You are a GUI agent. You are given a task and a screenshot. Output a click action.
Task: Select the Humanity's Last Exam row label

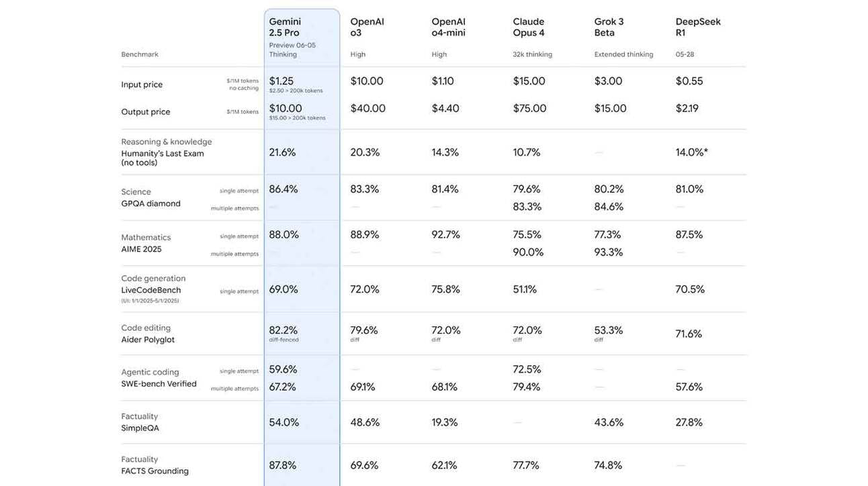(163, 154)
